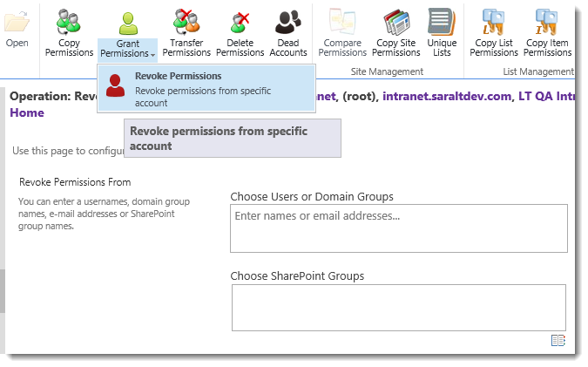
Task: Click the Copy List Permissions icon
Action: [494, 22]
